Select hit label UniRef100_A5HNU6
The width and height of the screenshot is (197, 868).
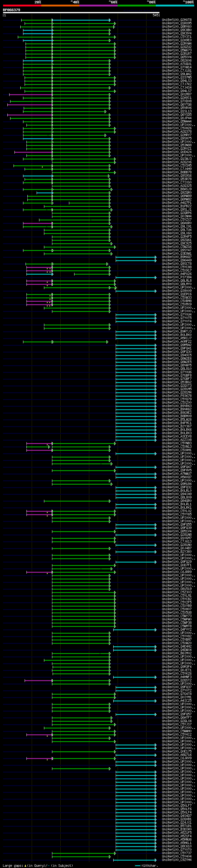pos(177,840)
